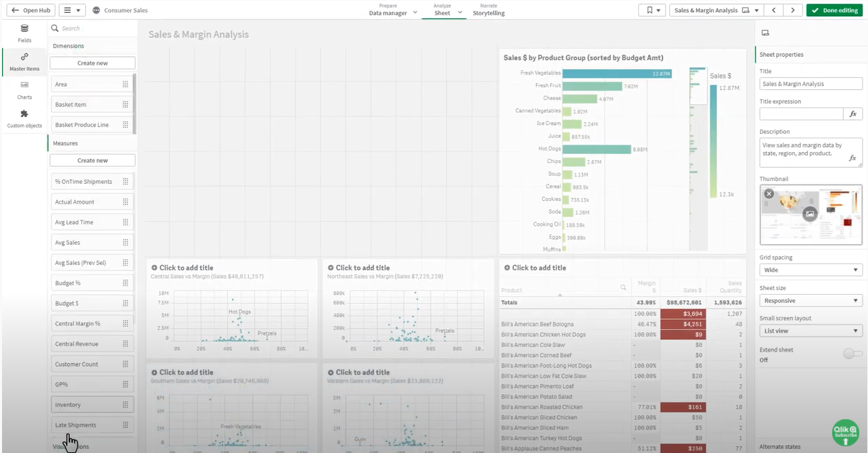The height and width of the screenshot is (453, 868).
Task: Go to previous sheet arrow
Action: 774,10
